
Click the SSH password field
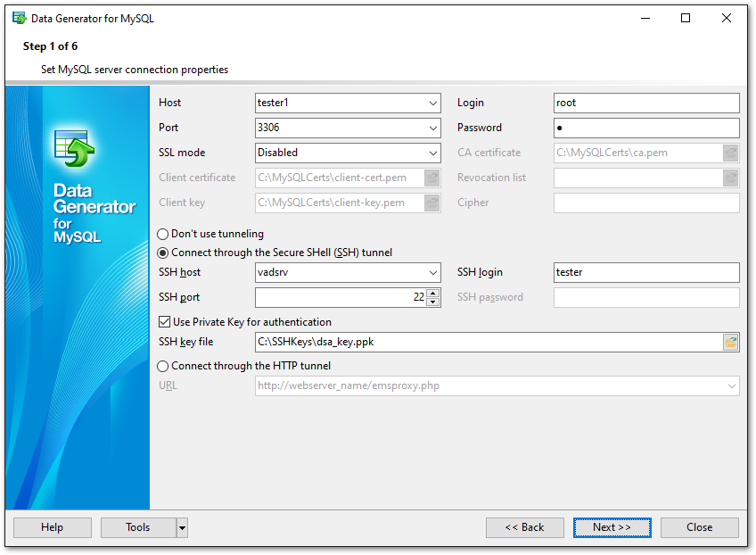pyautogui.click(x=646, y=298)
